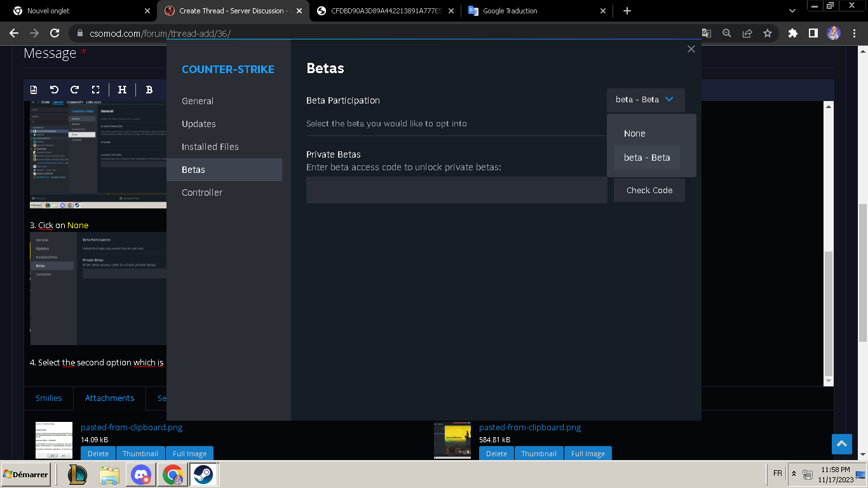This screenshot has width=868, height=488.
Task: Select None in the beta dropdown list
Action: (634, 133)
